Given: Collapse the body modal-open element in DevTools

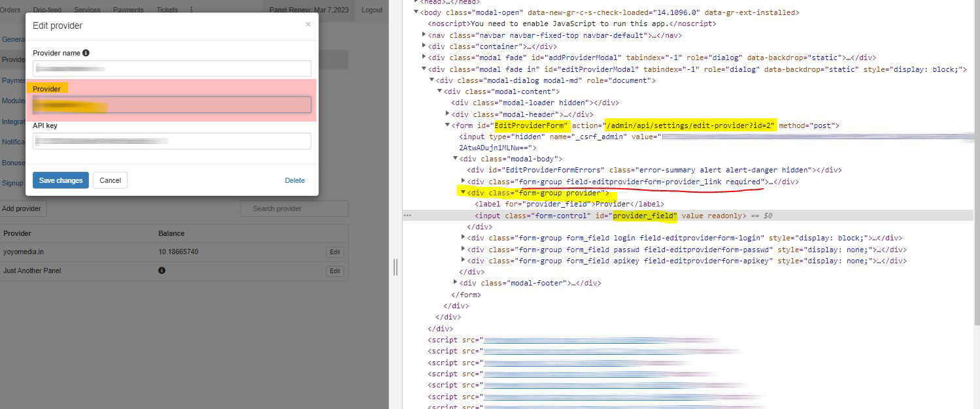Looking at the screenshot, I should (416, 12).
